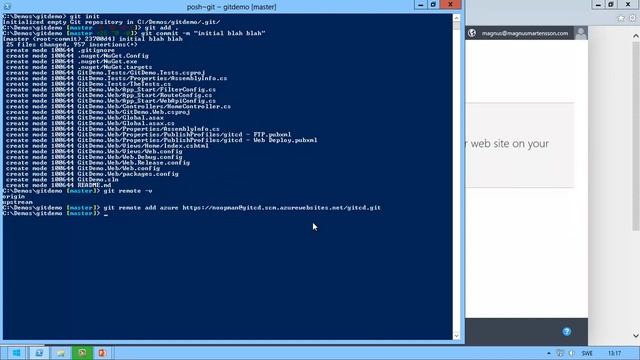The height and width of the screenshot is (360, 640).
Task: Click the '.nuget/NuGet.targets' line
Action: tap(79, 67)
